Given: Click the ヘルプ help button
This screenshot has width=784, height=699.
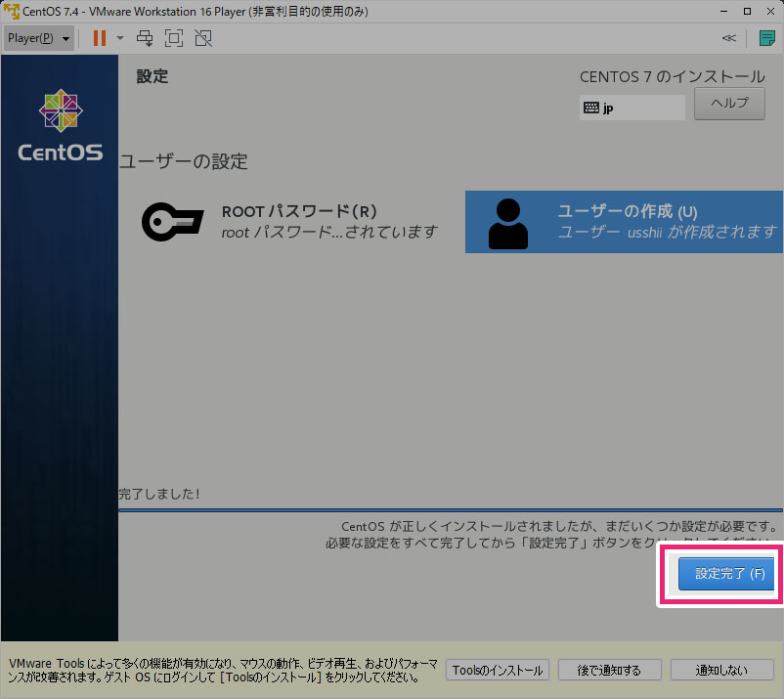Looking at the screenshot, I should point(729,104).
